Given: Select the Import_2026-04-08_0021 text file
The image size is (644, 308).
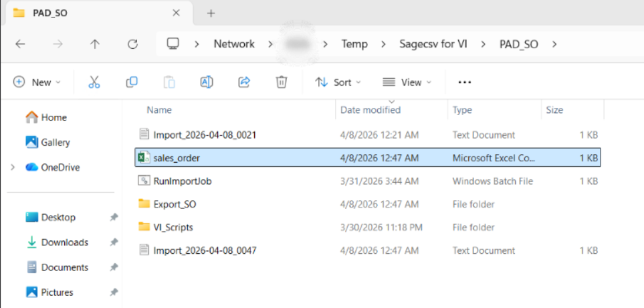Looking at the screenshot, I should 368,135.
